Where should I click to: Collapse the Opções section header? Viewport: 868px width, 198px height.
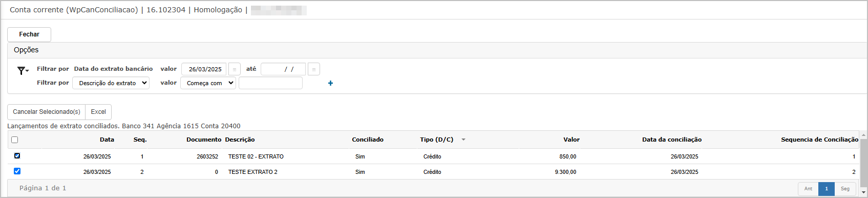click(x=26, y=50)
